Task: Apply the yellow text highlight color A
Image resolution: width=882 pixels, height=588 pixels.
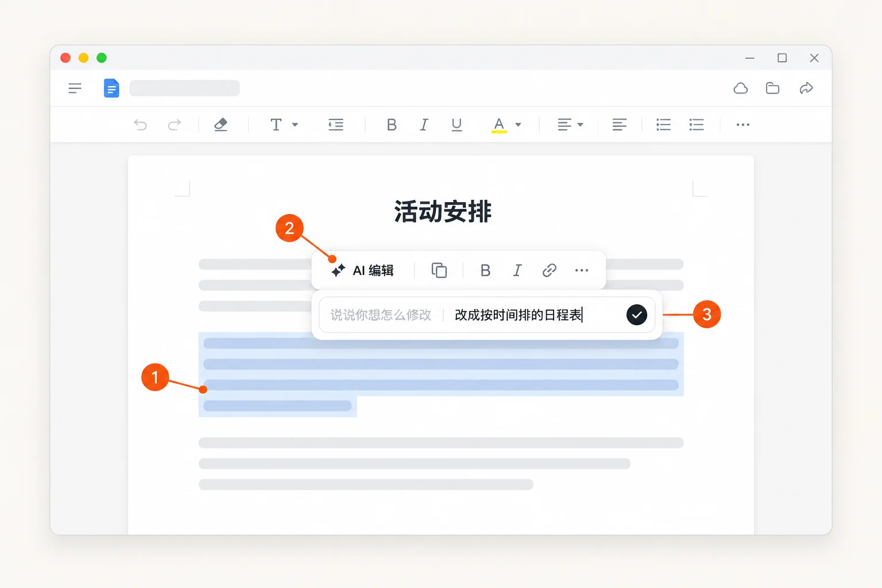Action: (x=499, y=125)
